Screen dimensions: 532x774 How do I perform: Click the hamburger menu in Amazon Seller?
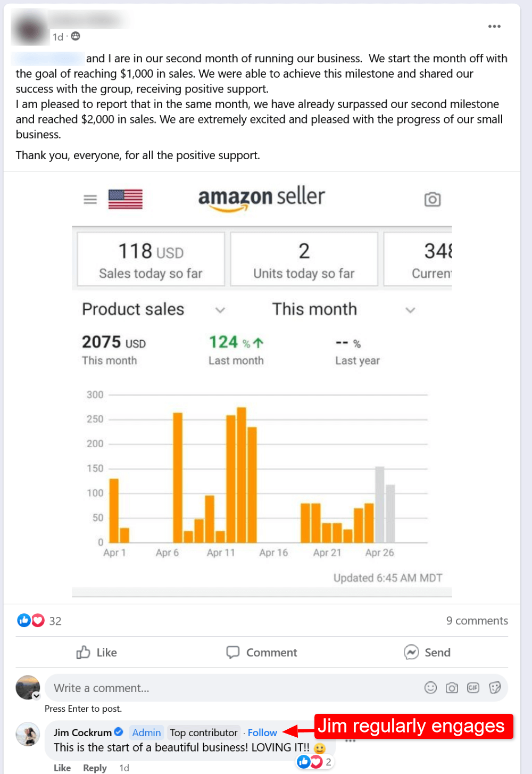90,200
